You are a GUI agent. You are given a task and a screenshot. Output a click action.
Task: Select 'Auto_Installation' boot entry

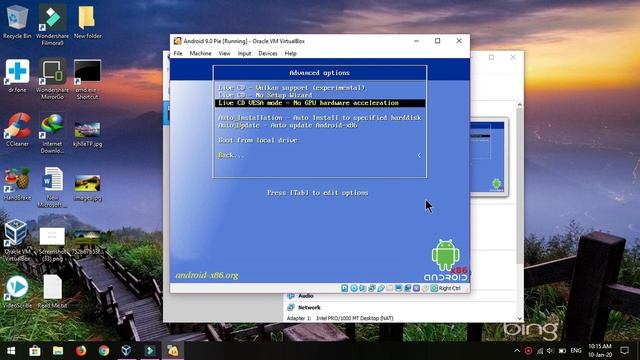pos(320,118)
